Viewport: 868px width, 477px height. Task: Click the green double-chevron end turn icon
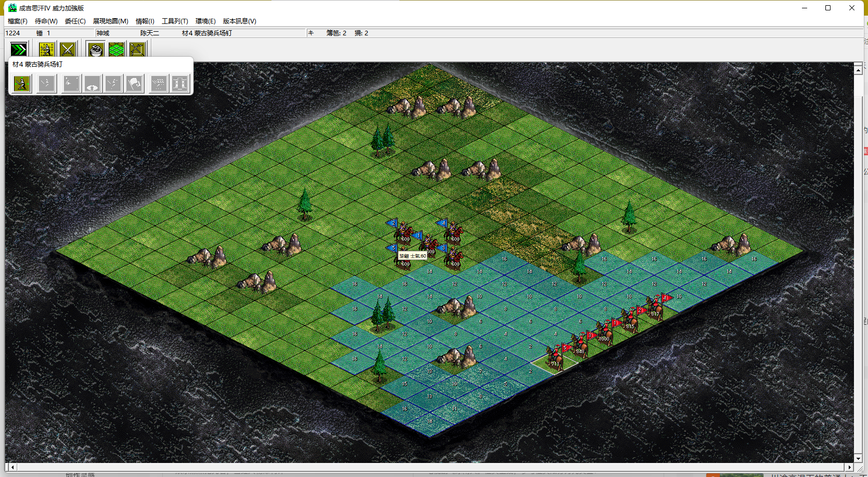[19, 50]
